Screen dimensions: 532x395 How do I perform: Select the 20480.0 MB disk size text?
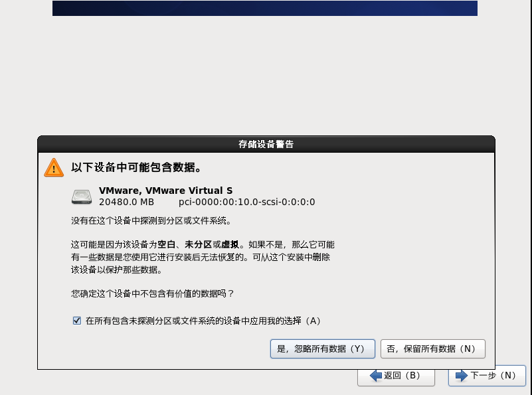click(126, 202)
